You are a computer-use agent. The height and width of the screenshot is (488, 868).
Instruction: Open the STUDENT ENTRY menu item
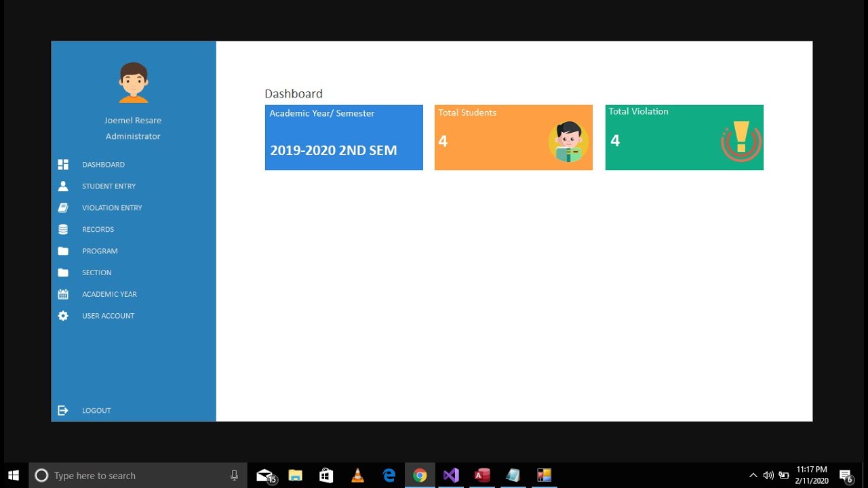tap(108, 186)
